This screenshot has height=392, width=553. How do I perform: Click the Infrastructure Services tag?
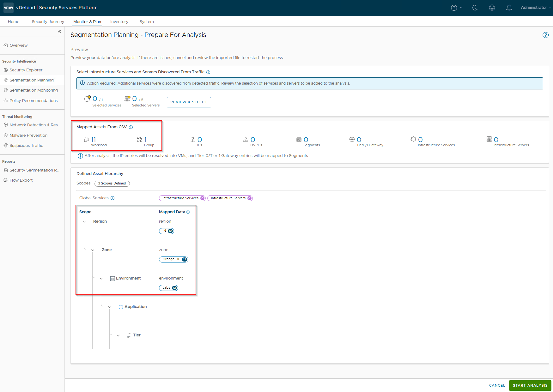182,198
